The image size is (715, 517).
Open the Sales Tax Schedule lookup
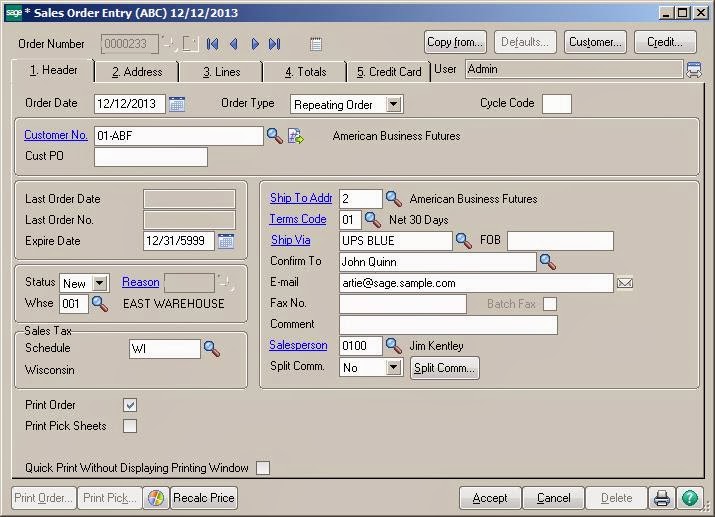point(212,349)
